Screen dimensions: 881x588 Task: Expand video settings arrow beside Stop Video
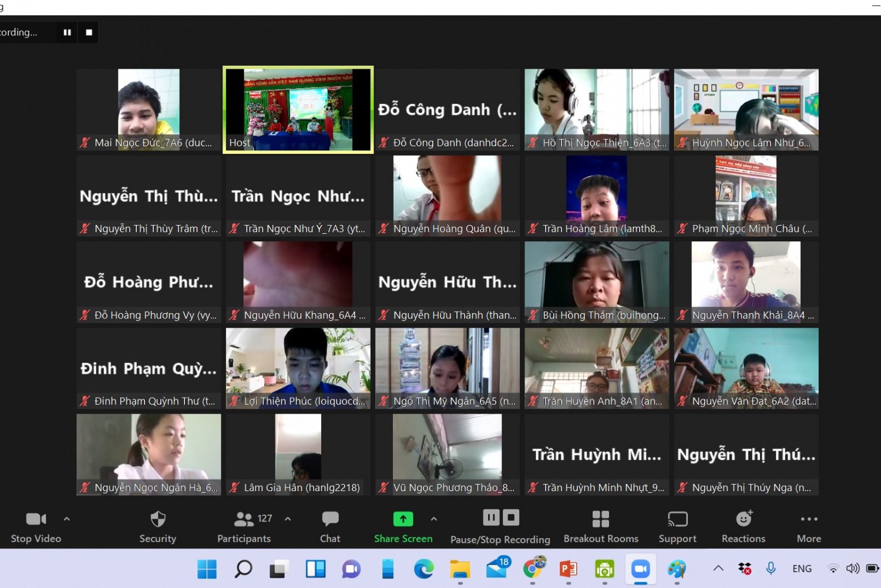[66, 519]
